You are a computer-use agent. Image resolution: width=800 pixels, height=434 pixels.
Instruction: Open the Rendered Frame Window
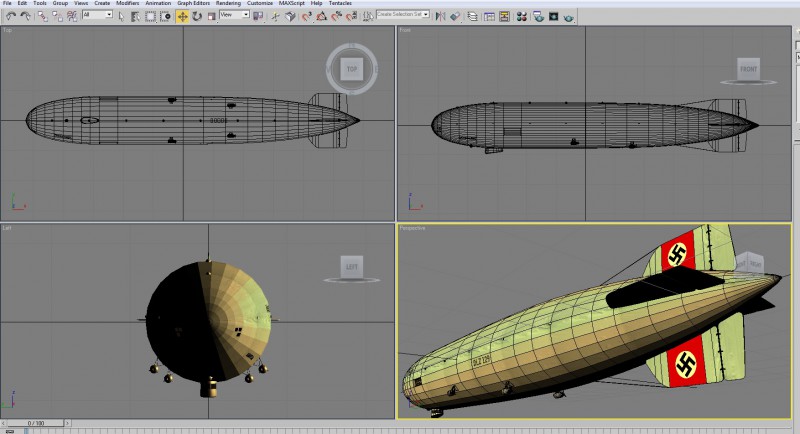(x=554, y=16)
